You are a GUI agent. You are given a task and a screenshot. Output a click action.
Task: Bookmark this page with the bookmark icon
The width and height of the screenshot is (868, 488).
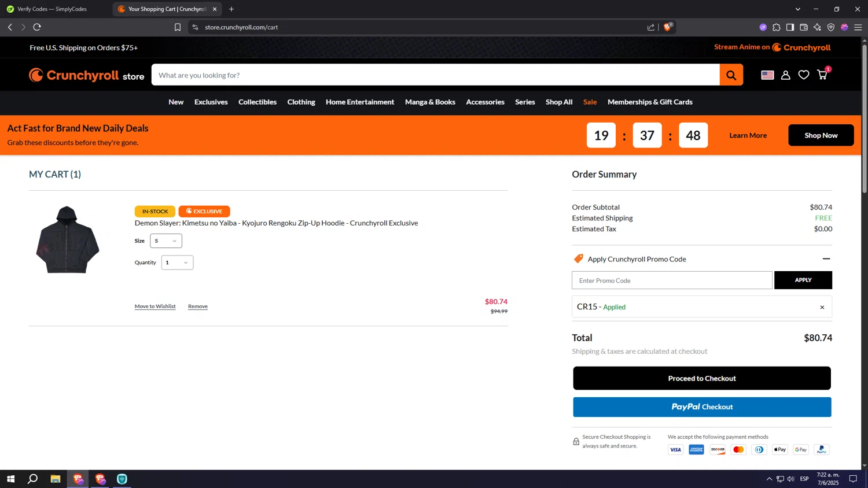click(178, 27)
